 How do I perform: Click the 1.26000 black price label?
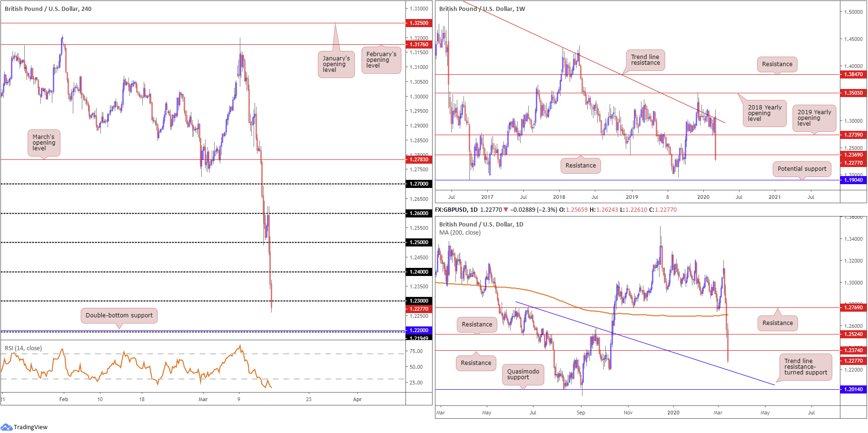click(419, 213)
